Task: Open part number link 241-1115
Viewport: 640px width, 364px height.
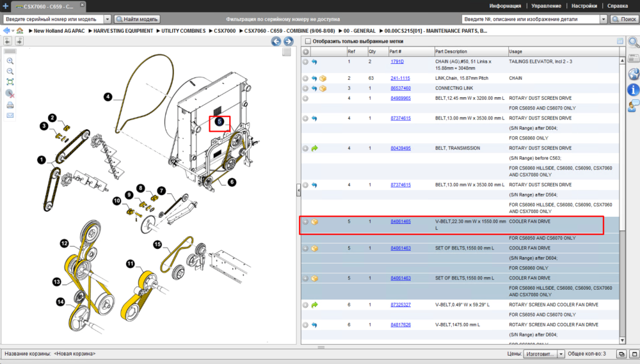Action: point(400,78)
